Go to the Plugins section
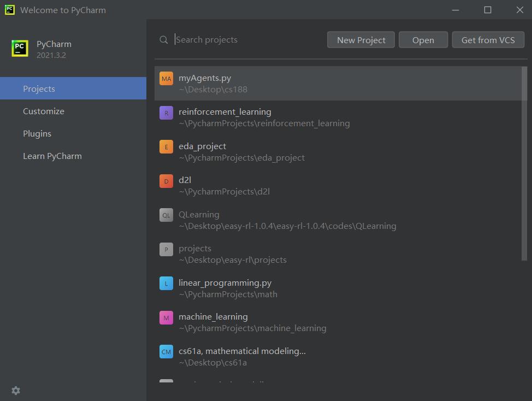 tap(37, 133)
